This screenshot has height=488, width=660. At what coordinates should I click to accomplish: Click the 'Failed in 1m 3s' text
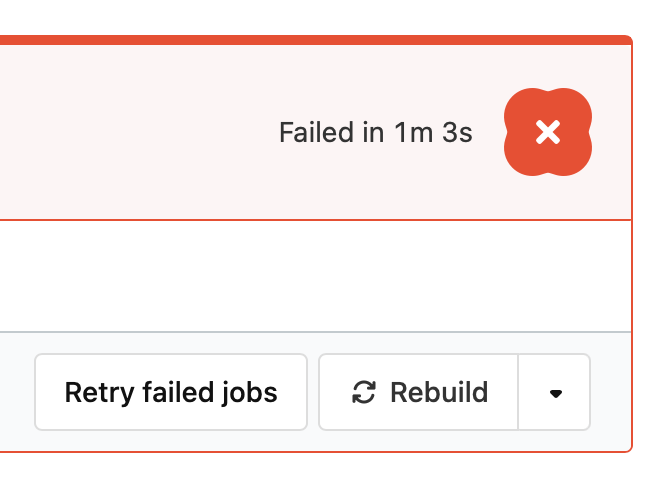tap(375, 132)
